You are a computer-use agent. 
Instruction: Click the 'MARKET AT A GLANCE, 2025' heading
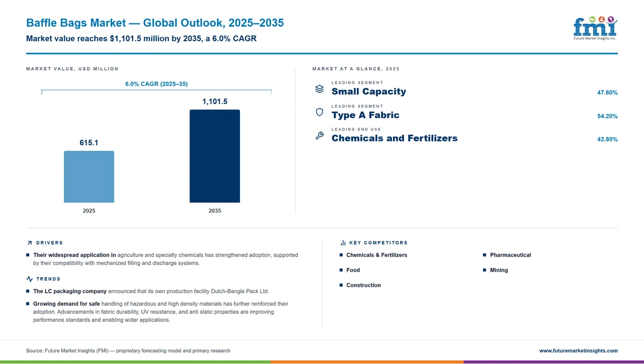point(356,69)
